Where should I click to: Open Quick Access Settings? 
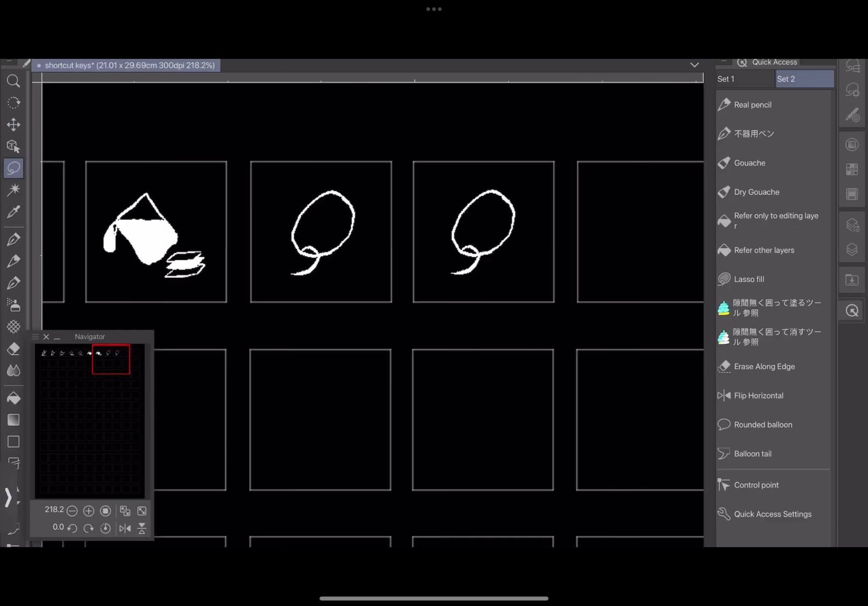click(772, 514)
